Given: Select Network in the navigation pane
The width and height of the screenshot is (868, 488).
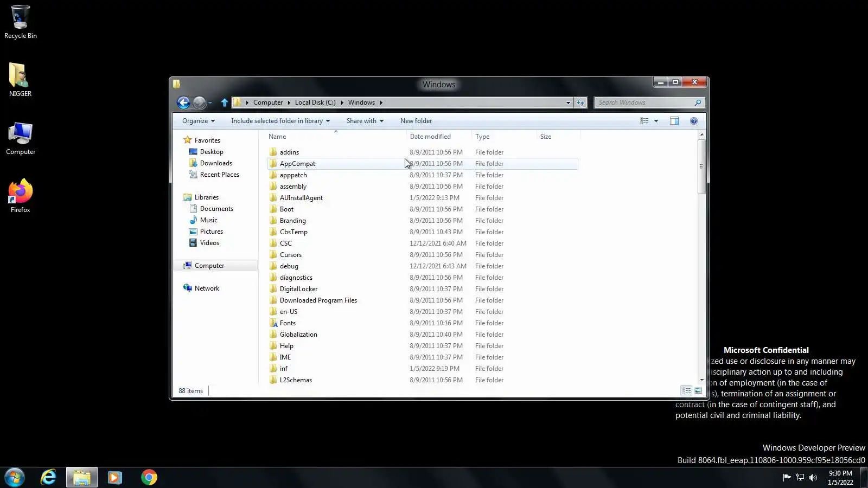Looking at the screenshot, I should tap(207, 288).
